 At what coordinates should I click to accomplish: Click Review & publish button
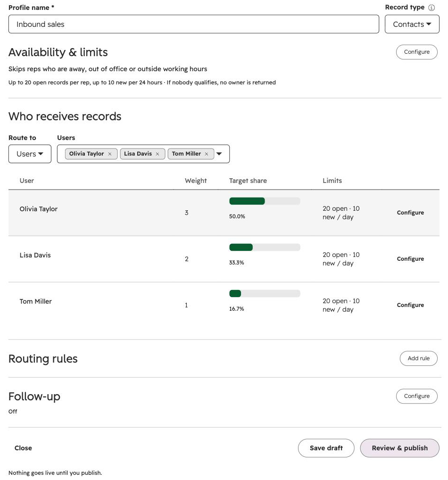tap(399, 448)
